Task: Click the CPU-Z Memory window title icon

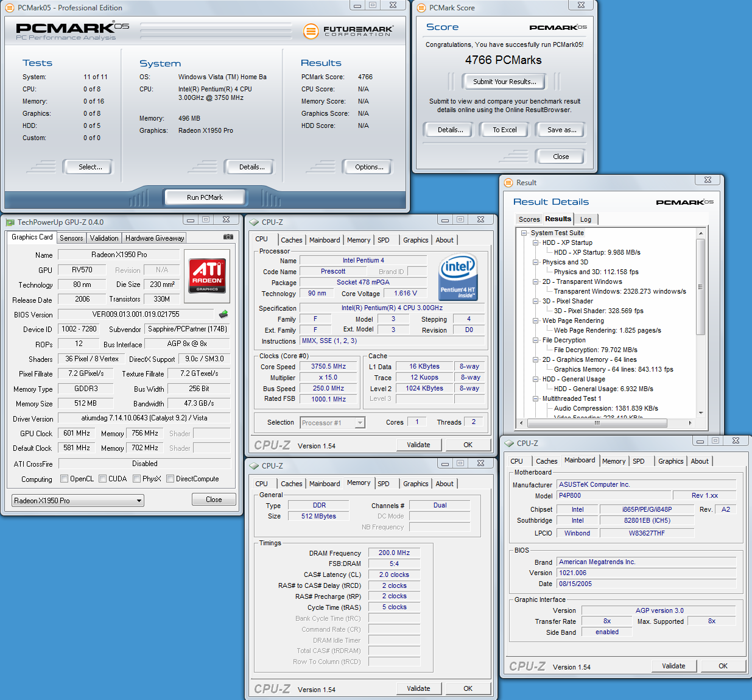Action: [254, 466]
